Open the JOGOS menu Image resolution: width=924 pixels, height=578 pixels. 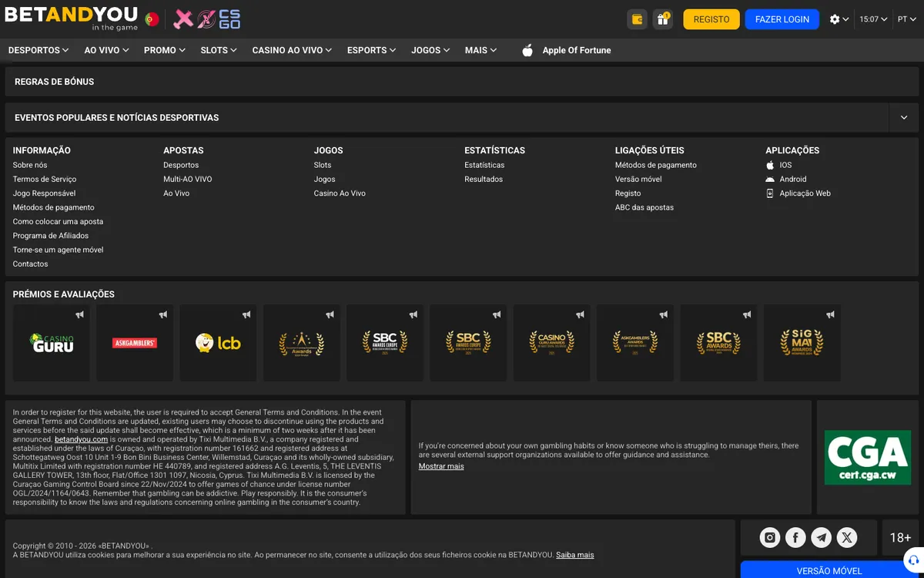[431, 50]
